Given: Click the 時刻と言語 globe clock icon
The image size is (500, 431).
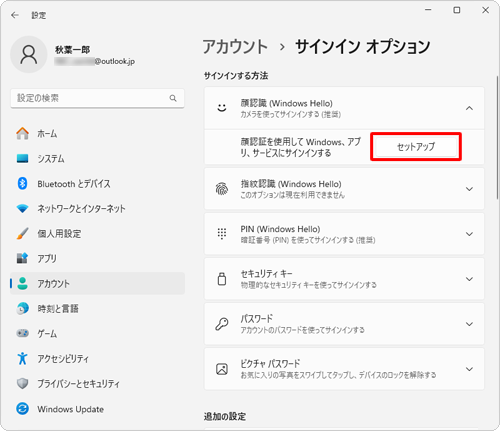Looking at the screenshot, I should 22,308.
